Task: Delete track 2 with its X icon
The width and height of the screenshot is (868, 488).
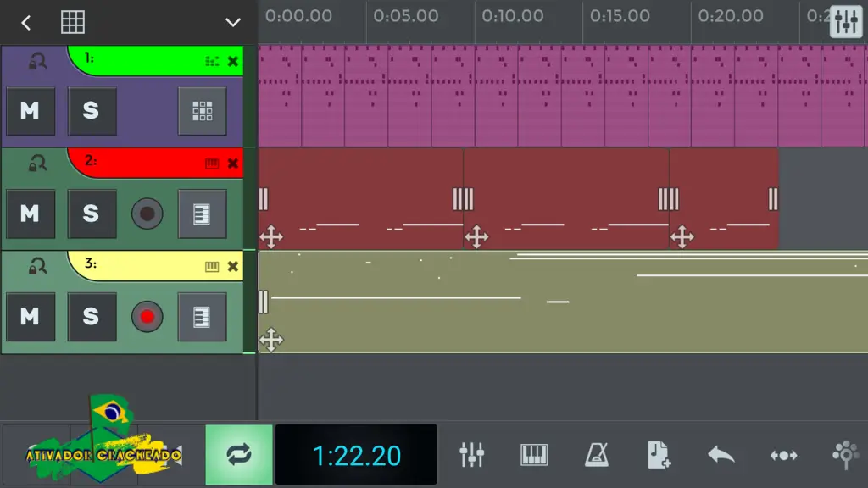Action: point(233,164)
